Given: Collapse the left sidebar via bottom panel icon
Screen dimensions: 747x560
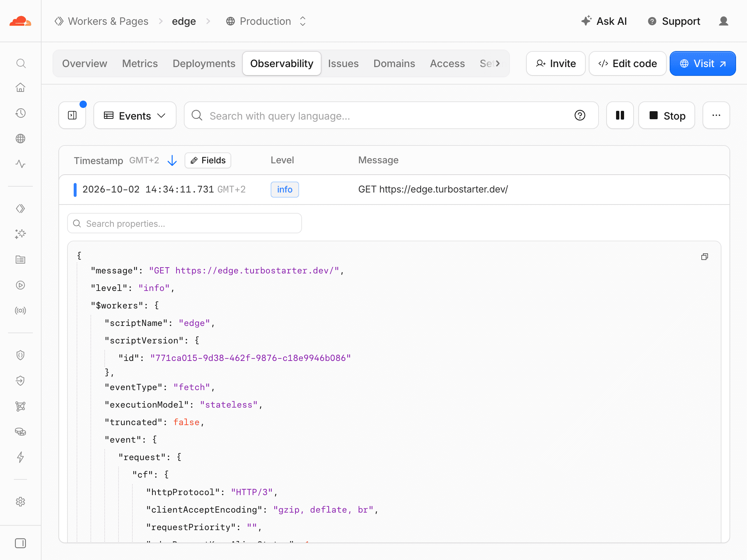Looking at the screenshot, I should pos(20,543).
